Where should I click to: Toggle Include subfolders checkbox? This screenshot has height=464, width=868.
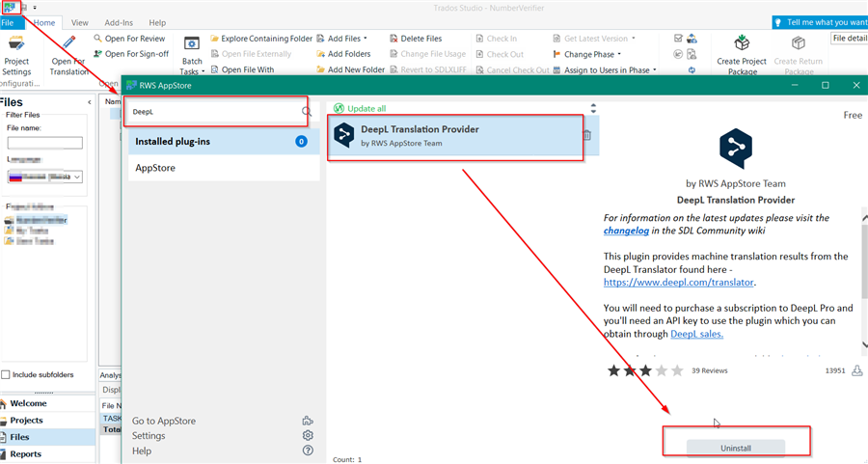click(6, 375)
